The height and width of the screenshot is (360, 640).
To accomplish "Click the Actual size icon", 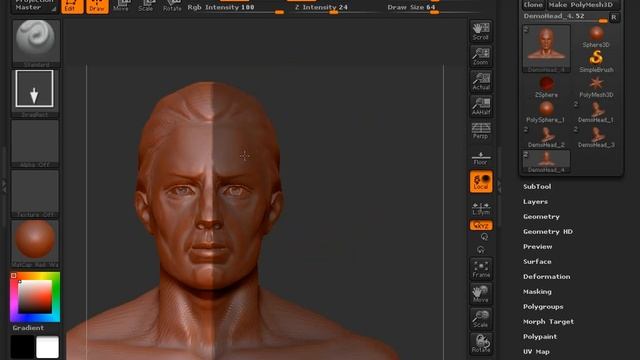I will coord(481,81).
